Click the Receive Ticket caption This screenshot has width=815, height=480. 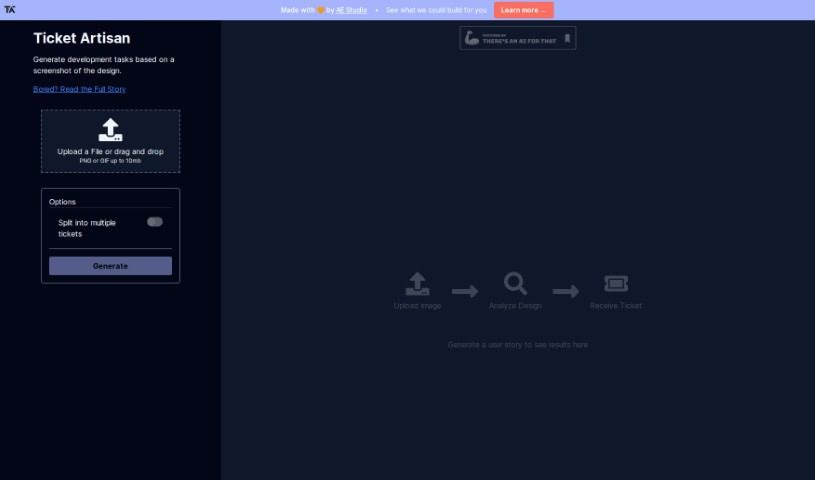[616, 306]
